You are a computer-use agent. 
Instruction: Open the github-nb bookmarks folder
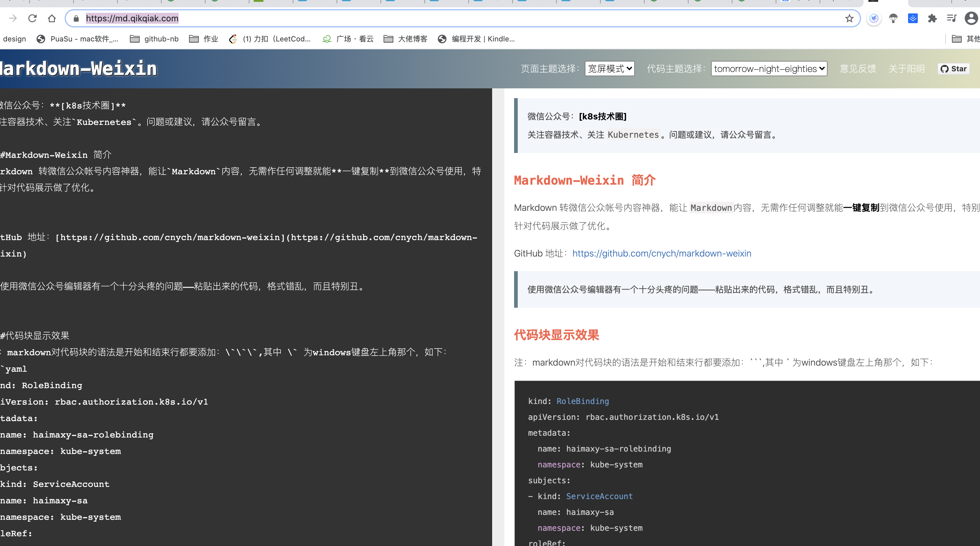tap(155, 39)
